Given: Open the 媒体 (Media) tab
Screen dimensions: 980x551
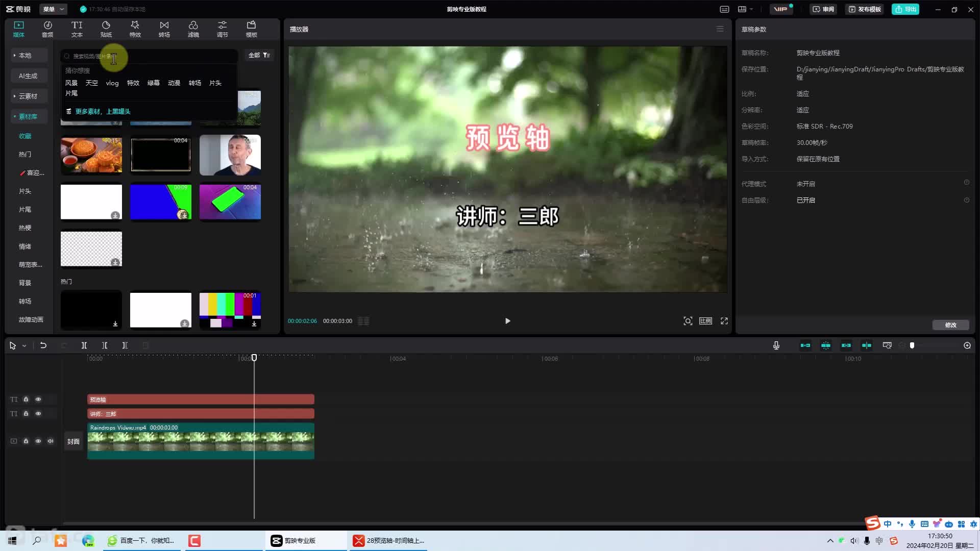Looking at the screenshot, I should pyautogui.click(x=19, y=29).
